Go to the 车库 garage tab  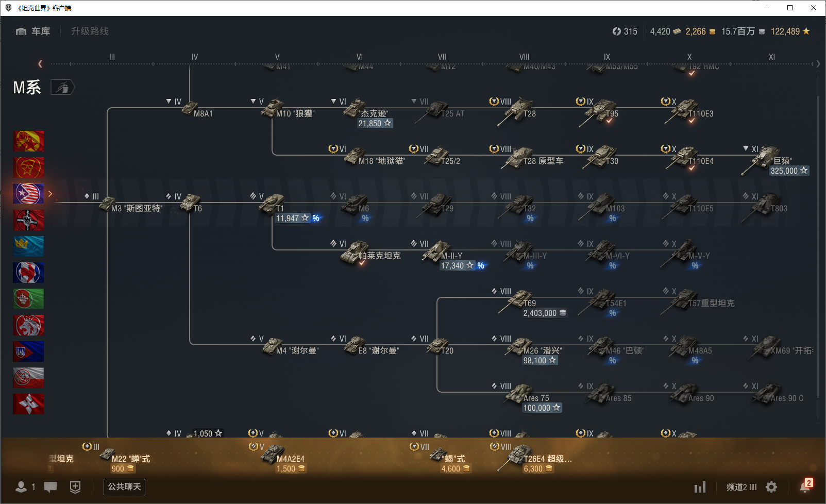coord(33,31)
